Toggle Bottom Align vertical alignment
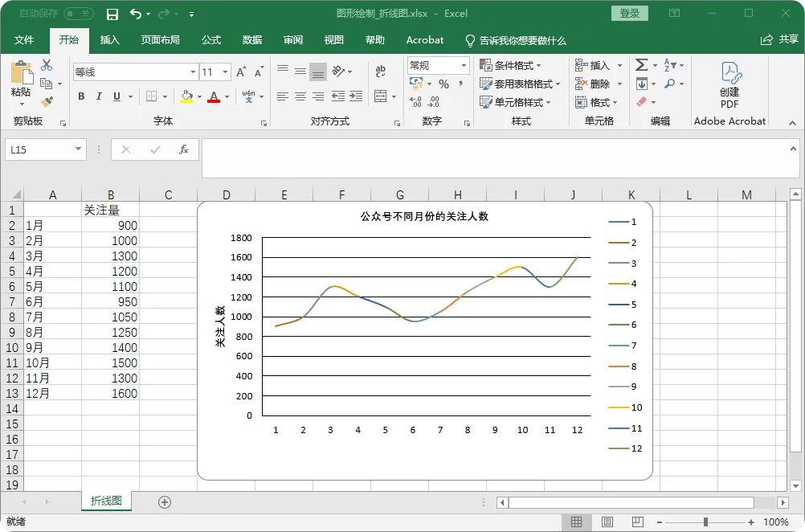Screen dimensions: 805x532 [318, 72]
